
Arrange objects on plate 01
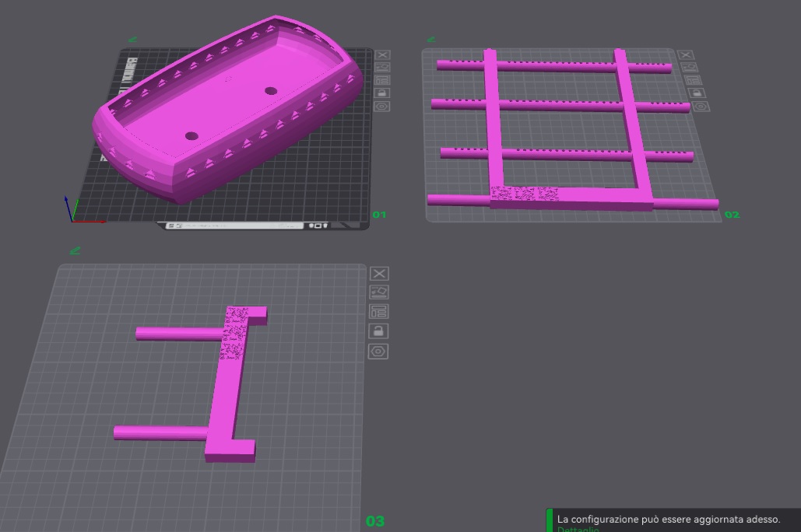381,80
